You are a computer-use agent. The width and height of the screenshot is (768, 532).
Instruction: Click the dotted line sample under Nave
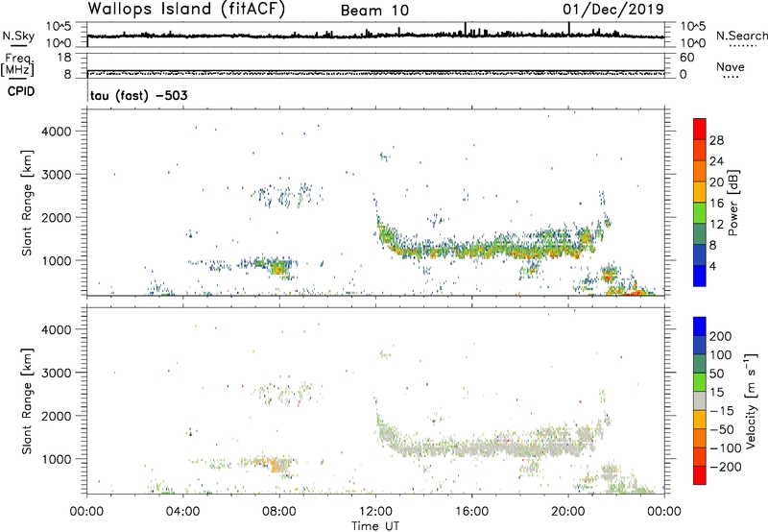point(731,77)
